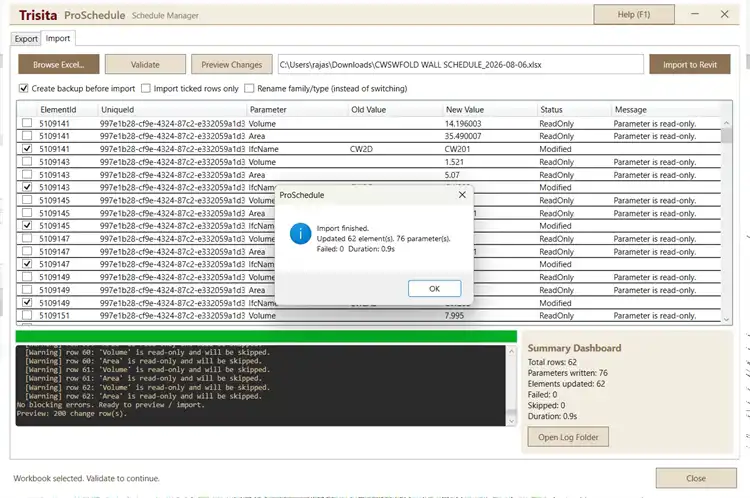Click the blue information icon in dialog
Screen dimensions: 750x498
pyautogui.click(x=300, y=234)
